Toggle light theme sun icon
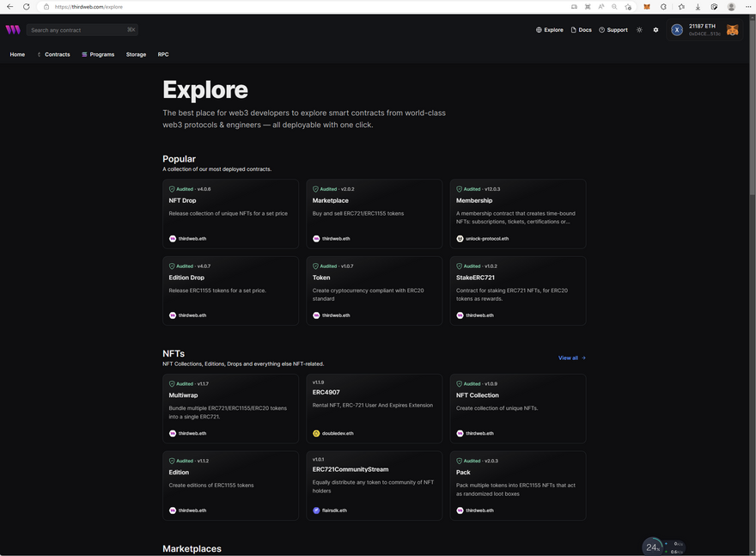Screen dimensions: 756x556 [x=639, y=30]
